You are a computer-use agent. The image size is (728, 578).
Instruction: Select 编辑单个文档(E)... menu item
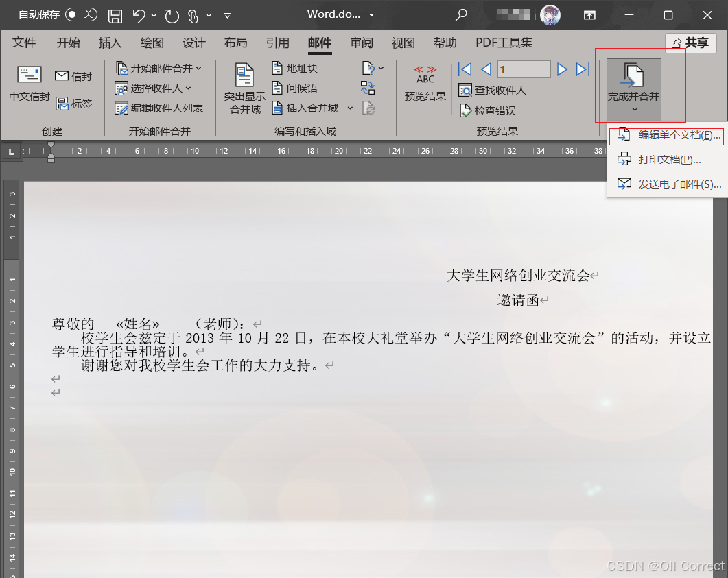pyautogui.click(x=667, y=135)
